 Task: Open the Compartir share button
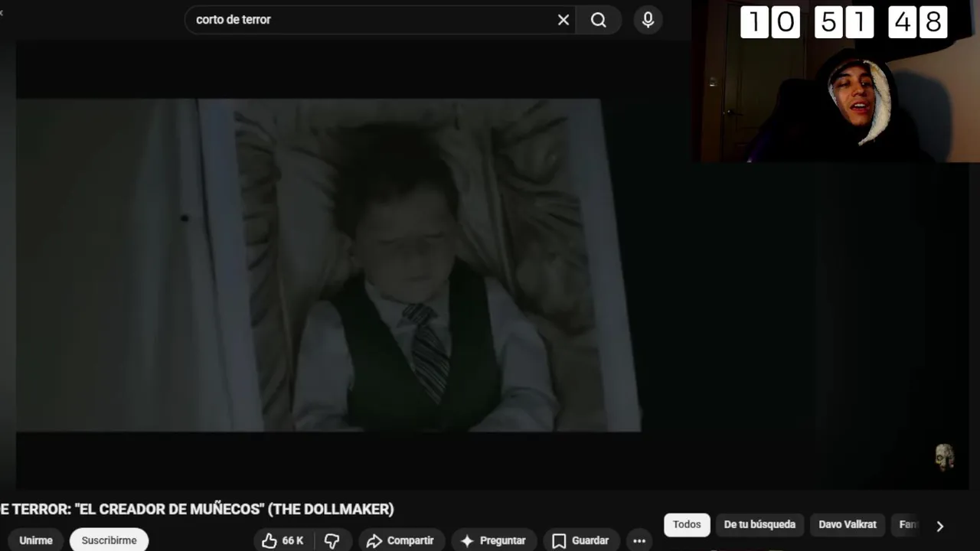[400, 540]
